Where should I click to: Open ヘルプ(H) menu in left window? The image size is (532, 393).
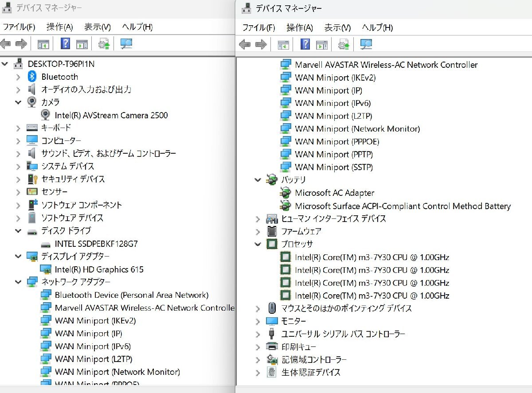click(x=137, y=27)
